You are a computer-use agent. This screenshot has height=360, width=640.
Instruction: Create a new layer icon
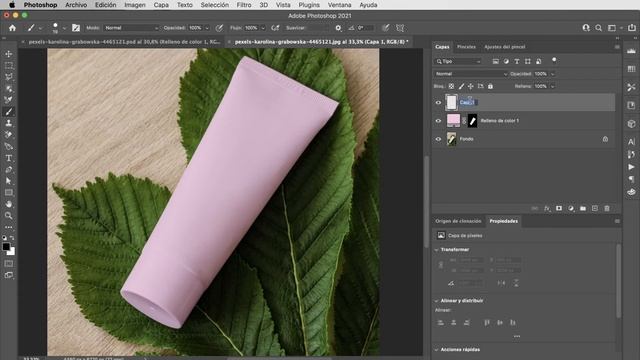point(595,208)
